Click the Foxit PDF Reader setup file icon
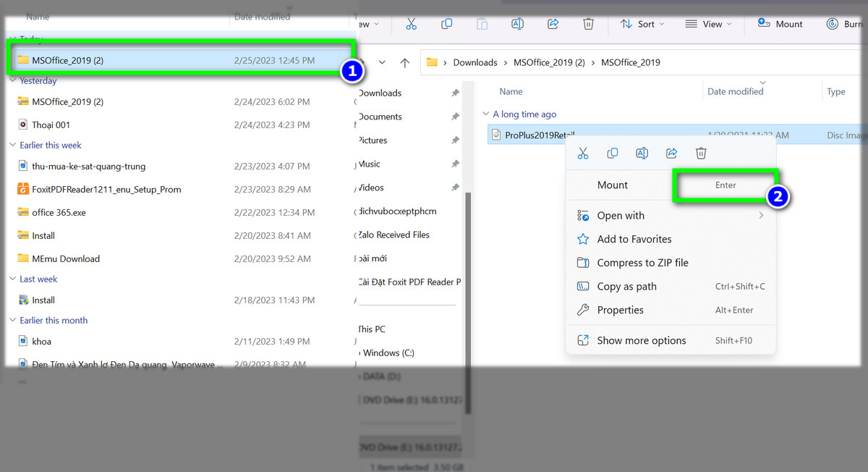868x472 pixels. click(23, 189)
